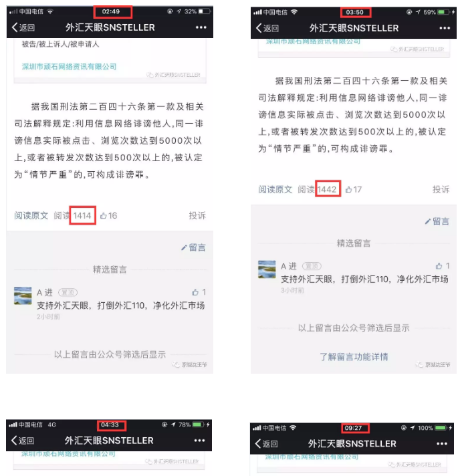The width and height of the screenshot is (458, 476).
Task: Like A进's comment posted 2小时前
Action: (x=195, y=292)
